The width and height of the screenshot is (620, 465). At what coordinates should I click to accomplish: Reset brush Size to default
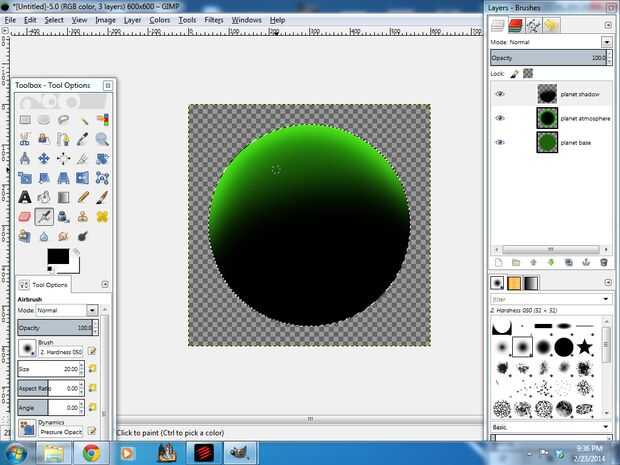pyautogui.click(x=92, y=369)
